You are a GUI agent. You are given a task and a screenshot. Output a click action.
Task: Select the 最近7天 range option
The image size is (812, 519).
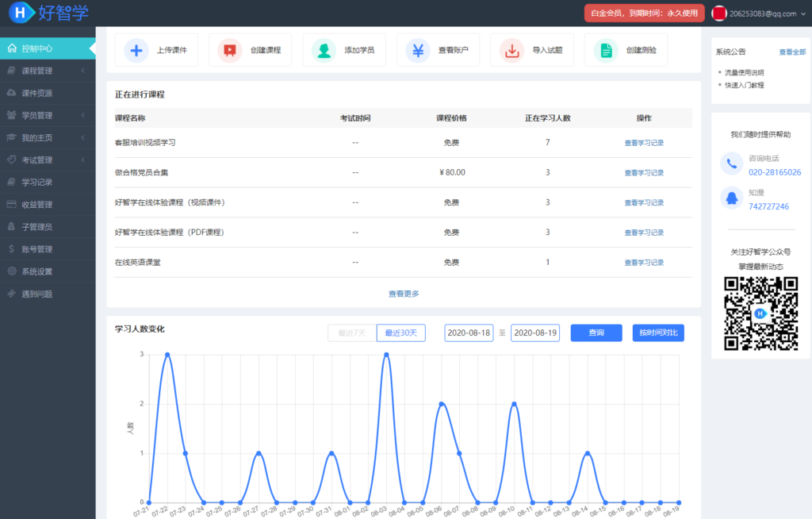(x=352, y=333)
